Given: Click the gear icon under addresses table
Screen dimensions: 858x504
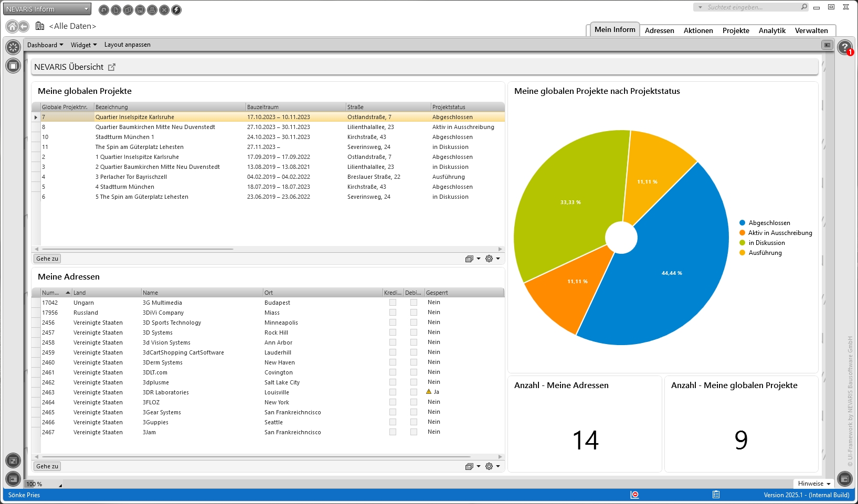Looking at the screenshot, I should pyautogui.click(x=489, y=466).
